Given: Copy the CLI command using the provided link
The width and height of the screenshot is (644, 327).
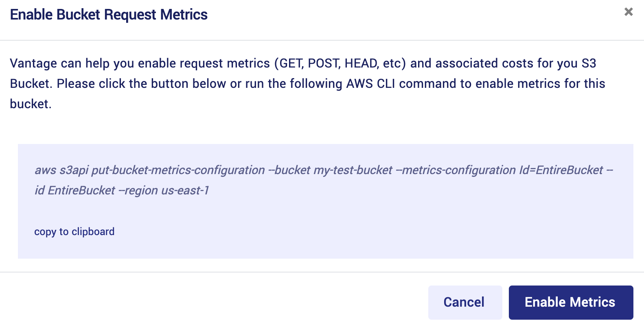Looking at the screenshot, I should click(74, 231).
